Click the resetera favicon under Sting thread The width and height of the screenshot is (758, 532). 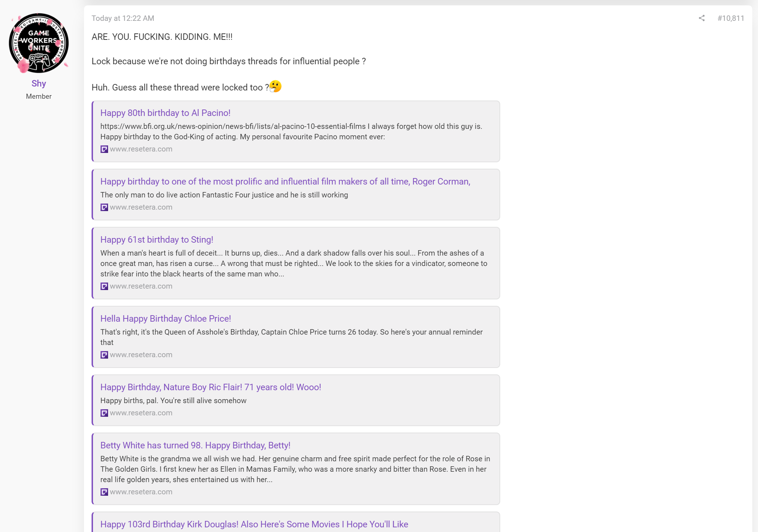(x=104, y=286)
